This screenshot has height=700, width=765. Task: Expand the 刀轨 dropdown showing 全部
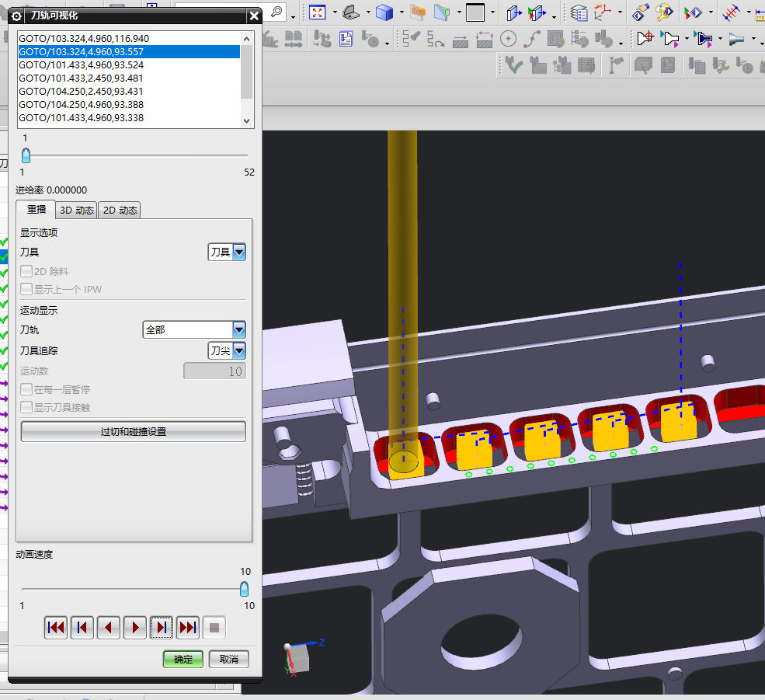(x=194, y=329)
